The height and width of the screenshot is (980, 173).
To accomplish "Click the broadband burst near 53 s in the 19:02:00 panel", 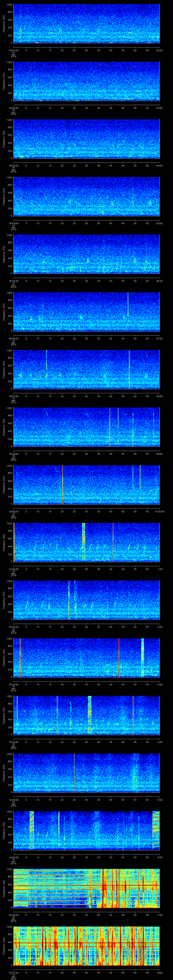I will click(143, 657).
